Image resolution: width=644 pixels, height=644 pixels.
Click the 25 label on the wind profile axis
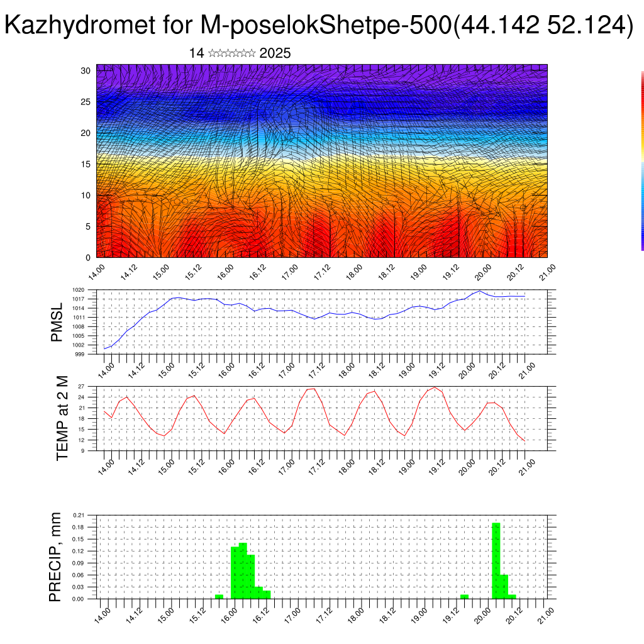coord(86,102)
